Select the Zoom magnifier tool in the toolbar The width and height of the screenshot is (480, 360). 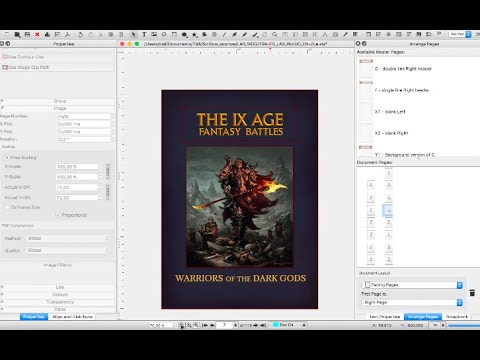pos(274,34)
